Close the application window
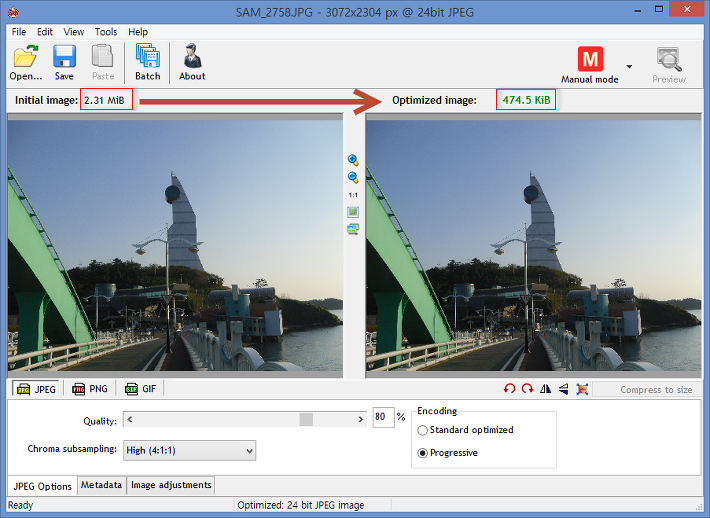Viewport: 710px width, 518px height. click(x=686, y=9)
